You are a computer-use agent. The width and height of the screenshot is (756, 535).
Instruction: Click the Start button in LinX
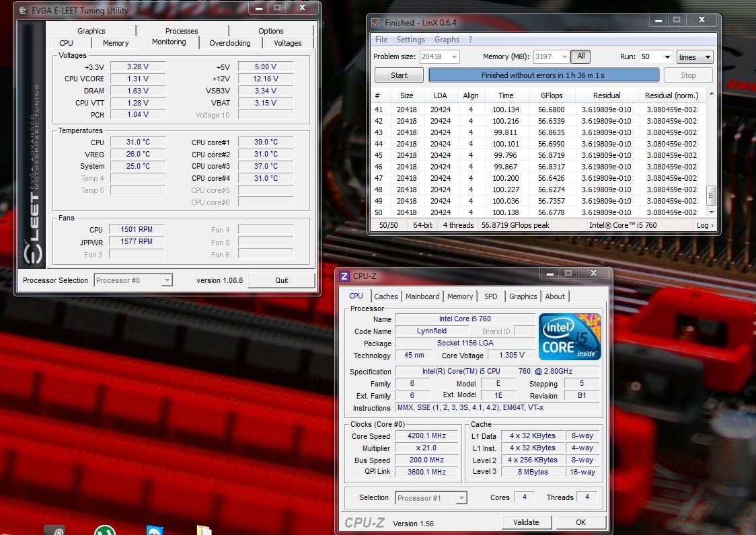click(x=399, y=75)
